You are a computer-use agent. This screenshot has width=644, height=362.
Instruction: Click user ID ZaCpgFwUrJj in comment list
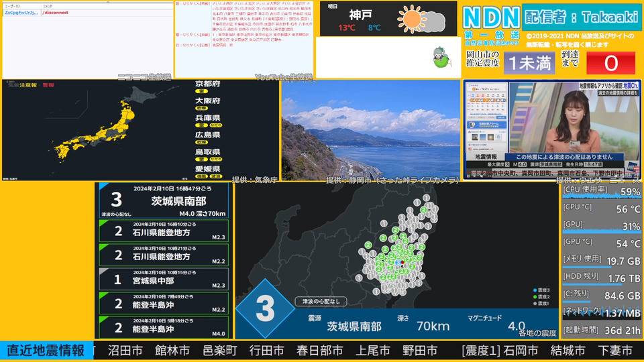pos(21,13)
